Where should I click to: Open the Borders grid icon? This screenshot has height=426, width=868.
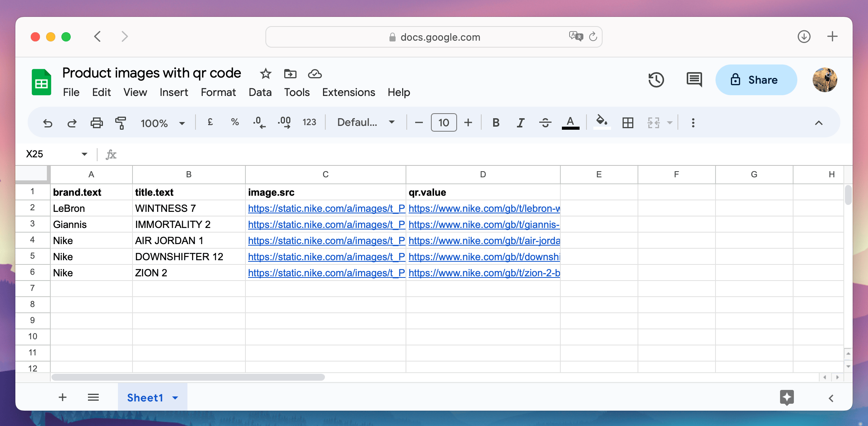tap(628, 123)
